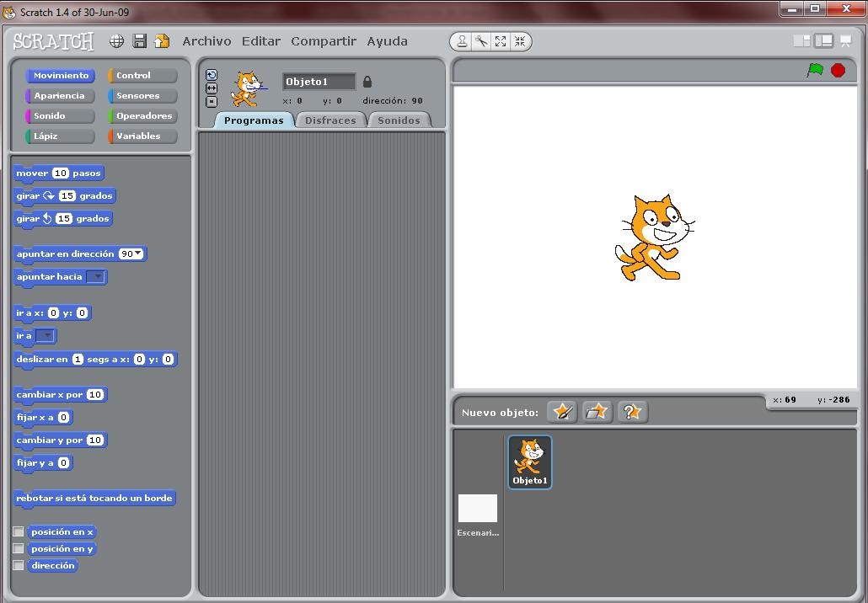Screen dimensions: 868x603
Task: Select the Control block category
Action: (142, 75)
